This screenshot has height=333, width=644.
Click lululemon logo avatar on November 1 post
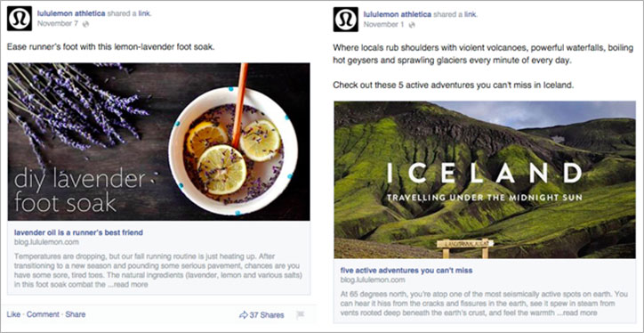(x=345, y=19)
